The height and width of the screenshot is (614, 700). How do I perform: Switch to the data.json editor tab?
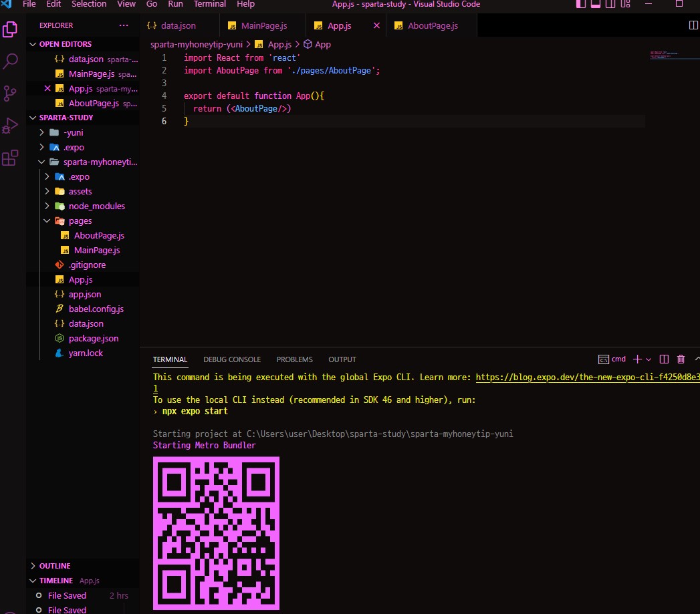click(179, 25)
